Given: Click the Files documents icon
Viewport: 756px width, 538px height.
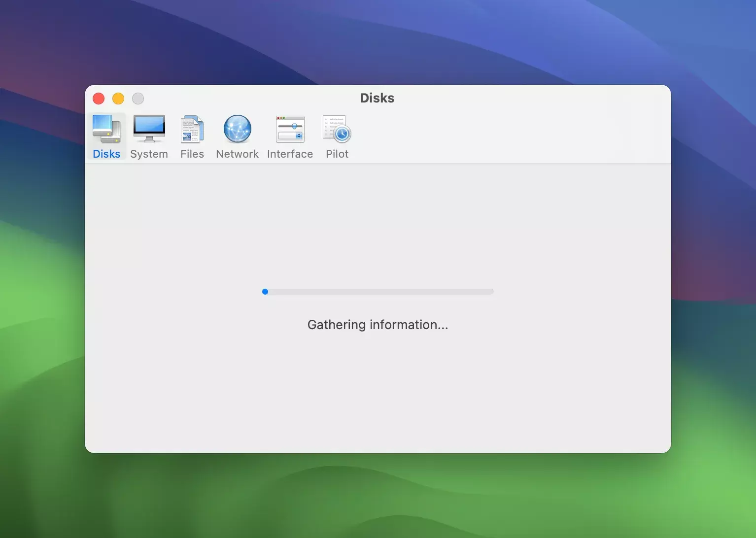Looking at the screenshot, I should pos(192,129).
